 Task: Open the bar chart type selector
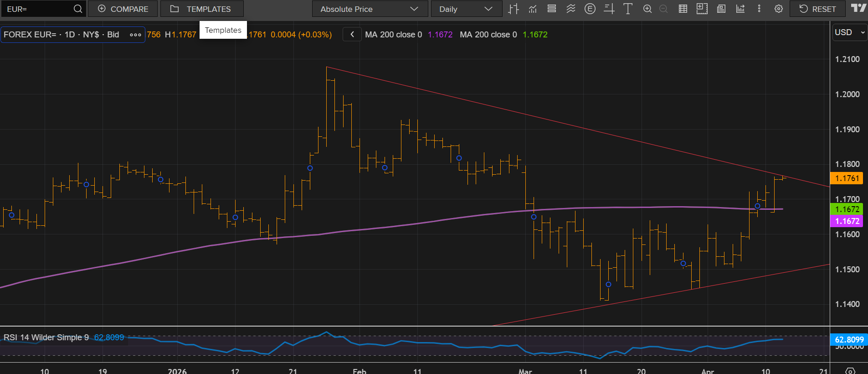pos(514,9)
